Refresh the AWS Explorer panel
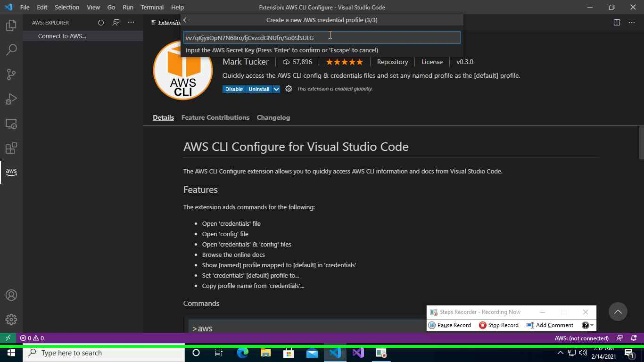The width and height of the screenshot is (644, 362). [x=100, y=22]
